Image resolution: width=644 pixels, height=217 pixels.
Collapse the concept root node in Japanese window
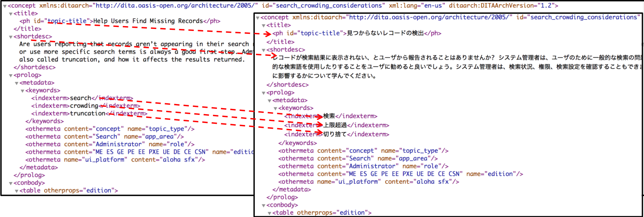pyautogui.click(x=258, y=18)
